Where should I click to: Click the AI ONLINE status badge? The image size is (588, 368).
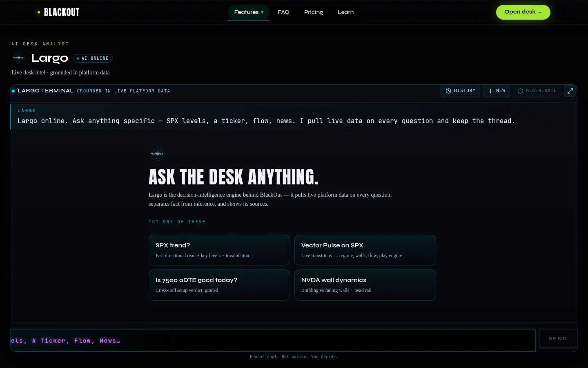93,58
